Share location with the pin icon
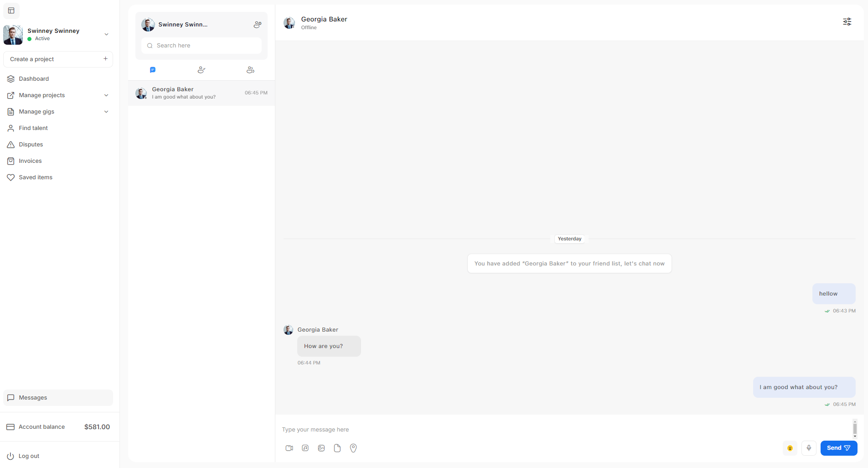Viewport: 868px width, 468px height. [x=353, y=448]
